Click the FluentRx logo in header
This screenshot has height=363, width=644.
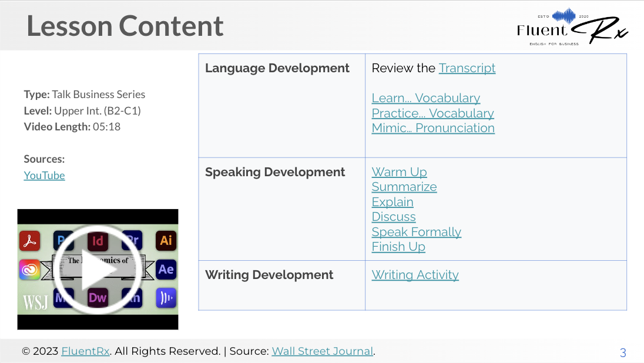click(572, 27)
